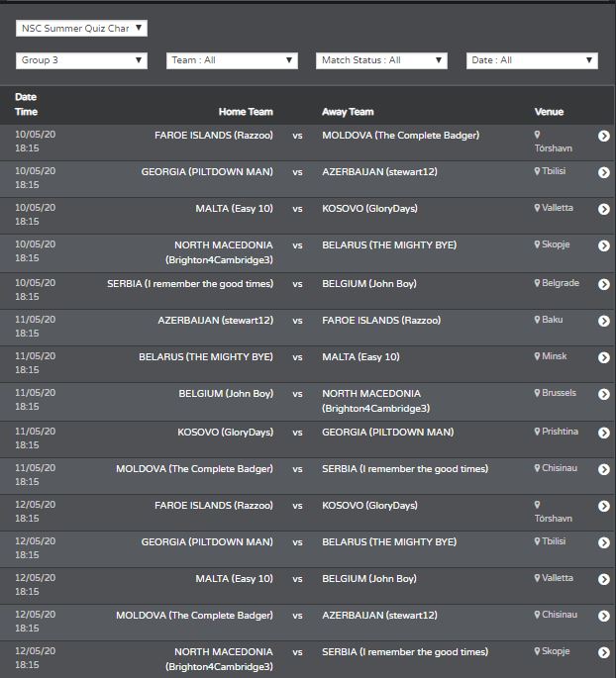The height and width of the screenshot is (678, 616).
Task: Open the NSC Summer Quiz competition dropdown
Action: 81,28
